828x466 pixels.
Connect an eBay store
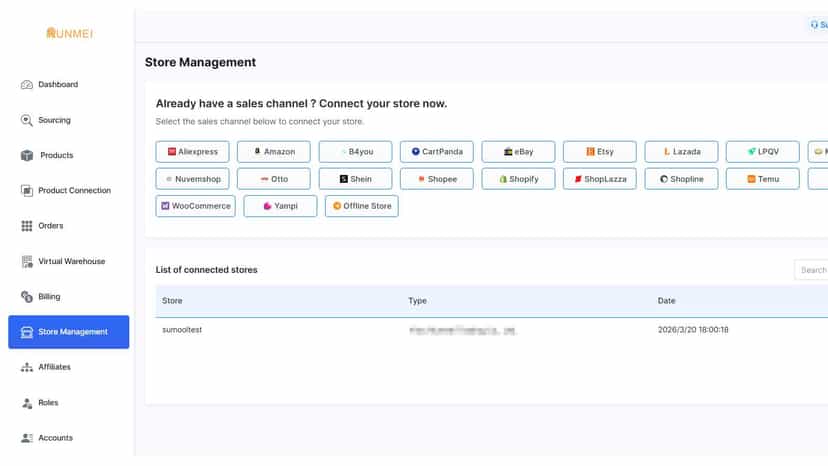pos(518,152)
